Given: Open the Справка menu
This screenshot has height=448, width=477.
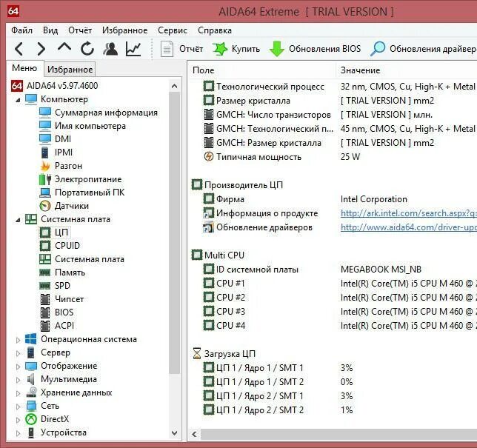Looking at the screenshot, I should (215, 30).
